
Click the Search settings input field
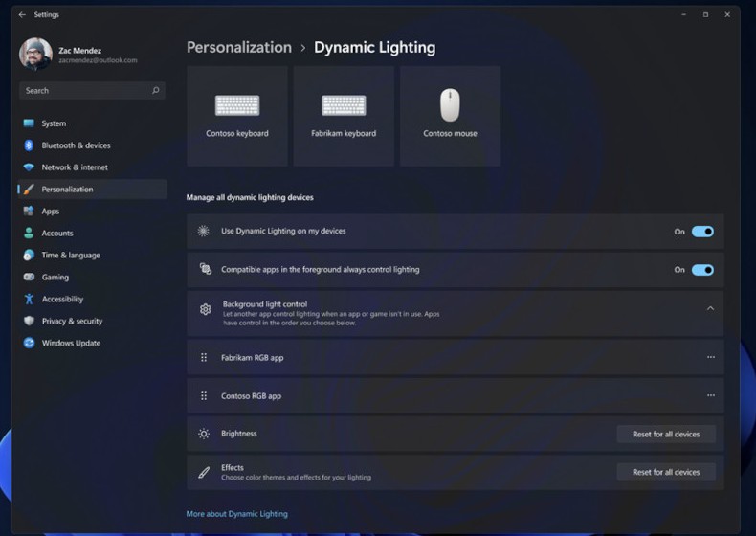pos(92,90)
